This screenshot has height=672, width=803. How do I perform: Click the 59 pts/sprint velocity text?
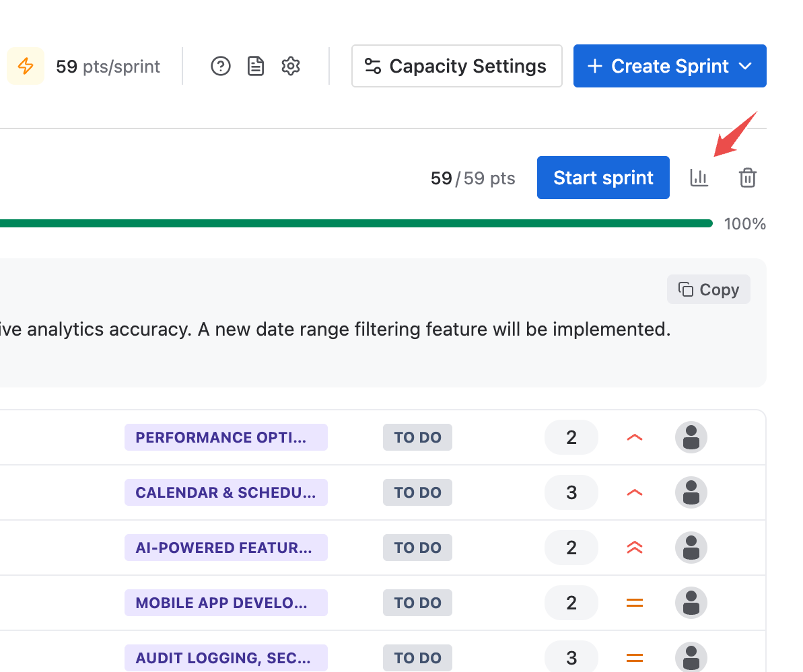108,67
